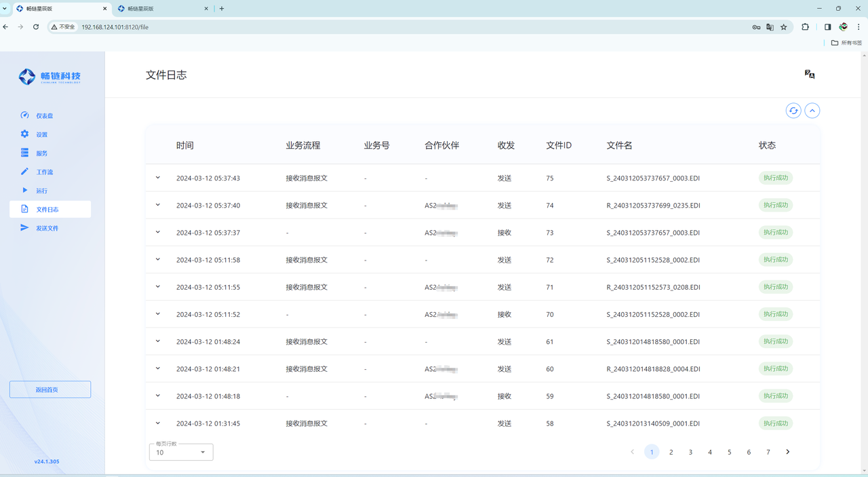Expand the row with file ID 58
Image resolution: width=868 pixels, height=477 pixels.
tap(158, 423)
